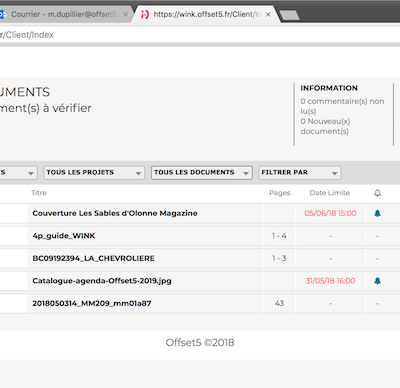Click the Offset5 ©2018 footer text
Image resolution: width=400 pixels, height=388 pixels.
[x=200, y=342]
